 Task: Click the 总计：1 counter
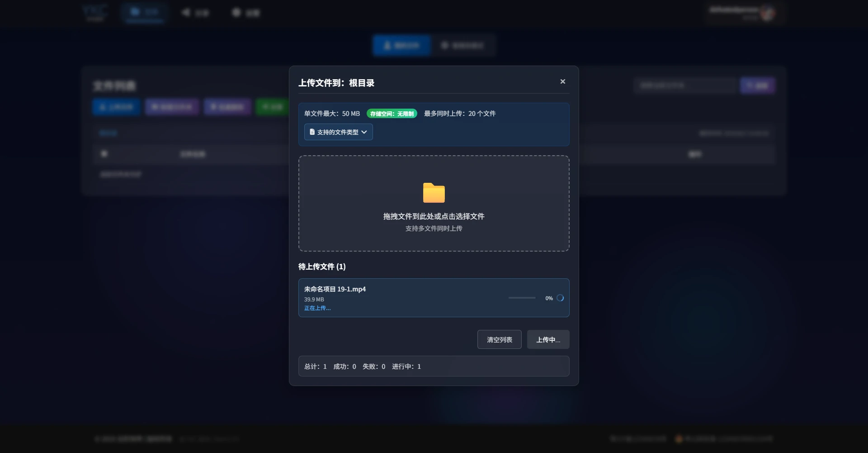point(315,367)
